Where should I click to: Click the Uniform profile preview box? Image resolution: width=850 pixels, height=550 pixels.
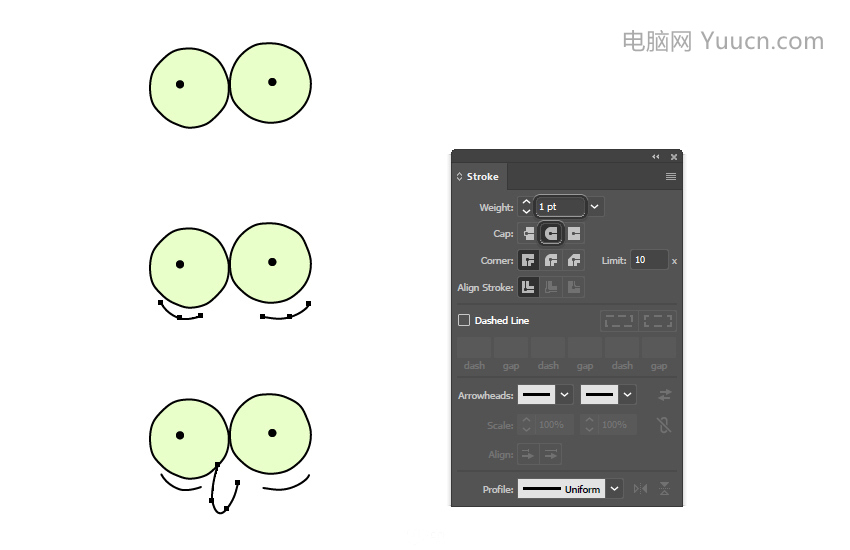click(x=562, y=489)
